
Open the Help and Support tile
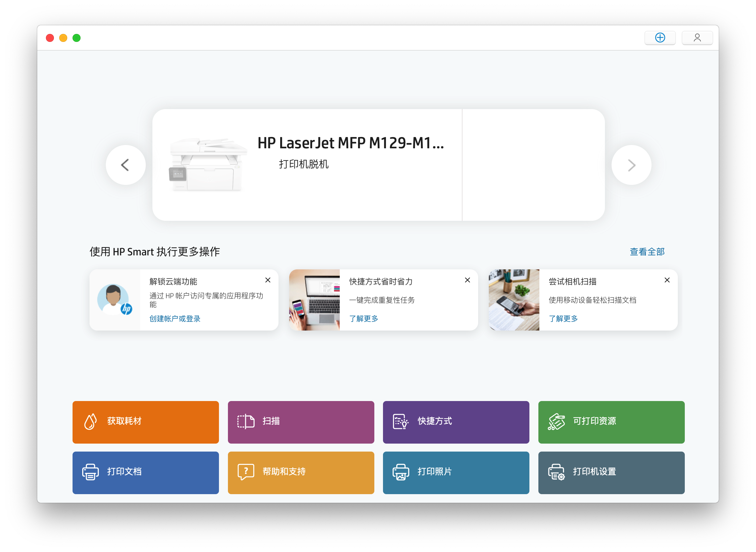(300, 473)
